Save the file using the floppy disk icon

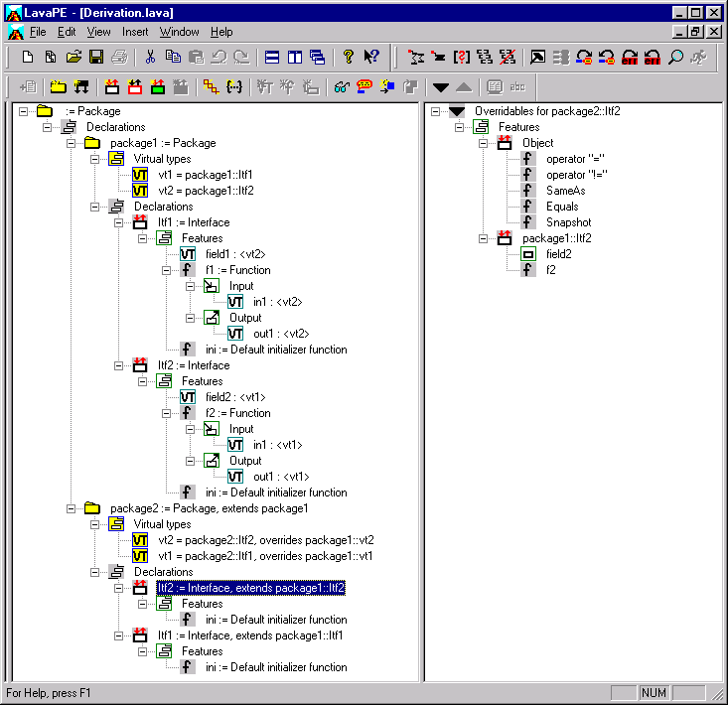tap(96, 58)
